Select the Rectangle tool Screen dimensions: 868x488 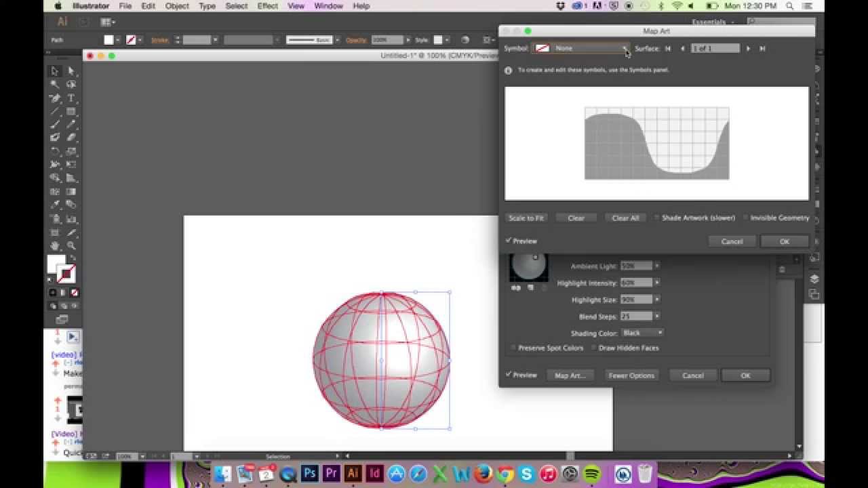coord(71,112)
